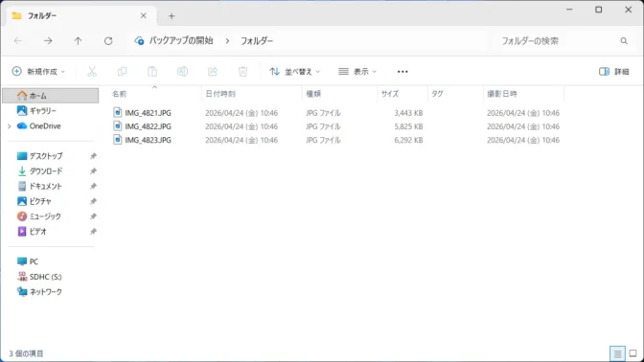Viewport: 644px width, 362px height.
Task: Toggle the 詳細 details pane
Action: (614, 72)
